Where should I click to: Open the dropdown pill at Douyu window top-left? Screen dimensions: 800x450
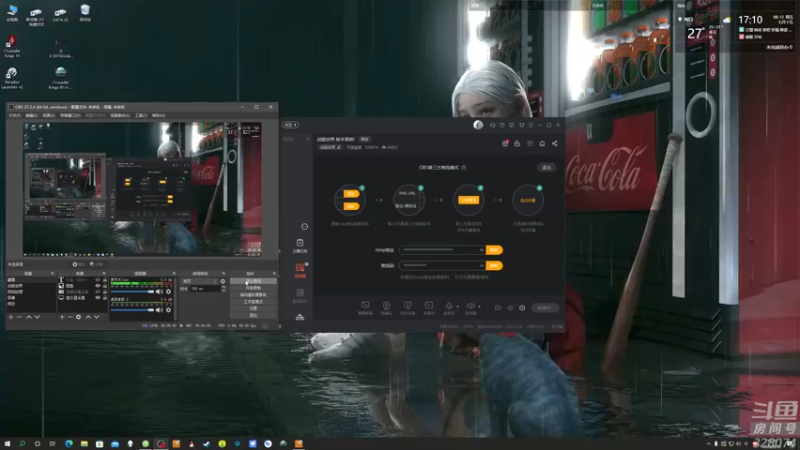(291, 125)
